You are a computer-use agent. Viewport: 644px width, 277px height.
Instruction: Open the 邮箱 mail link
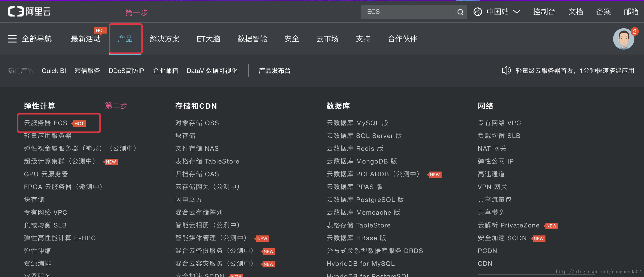click(631, 12)
